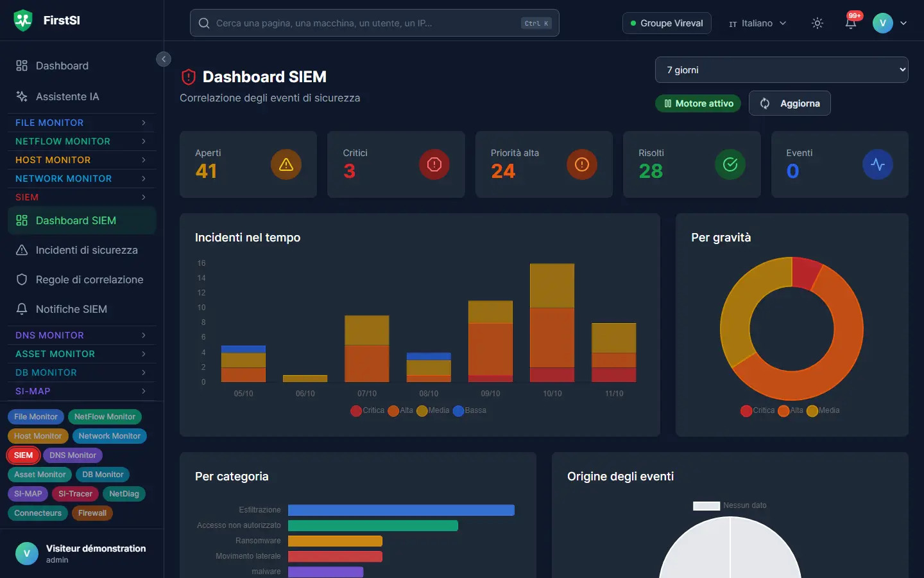Open the user menu chevron in header
The height and width of the screenshot is (578, 924).
[x=903, y=23]
